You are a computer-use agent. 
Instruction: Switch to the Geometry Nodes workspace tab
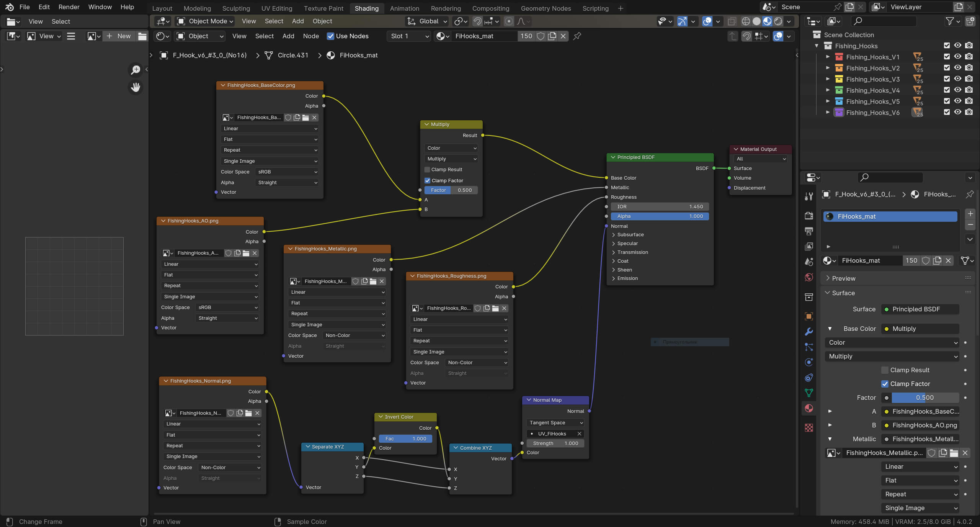(546, 8)
